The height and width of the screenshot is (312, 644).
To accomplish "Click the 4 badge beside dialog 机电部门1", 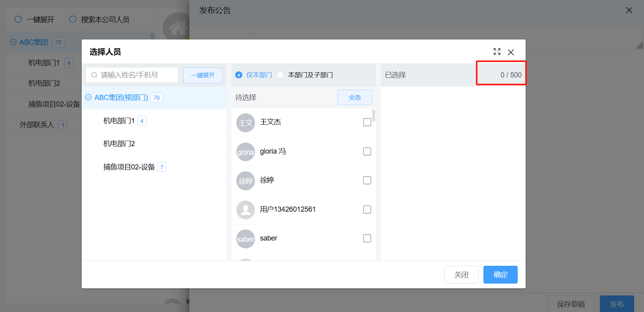I will click(142, 121).
